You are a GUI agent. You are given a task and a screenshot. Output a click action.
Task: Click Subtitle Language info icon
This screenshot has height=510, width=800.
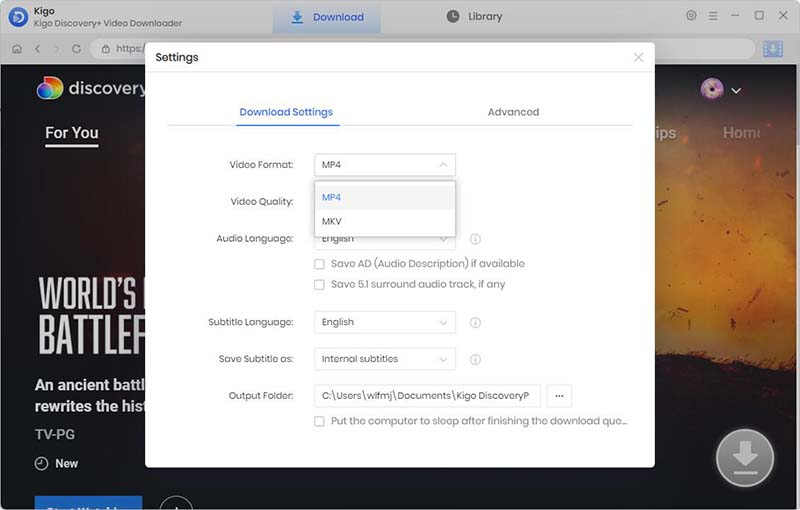(x=475, y=322)
